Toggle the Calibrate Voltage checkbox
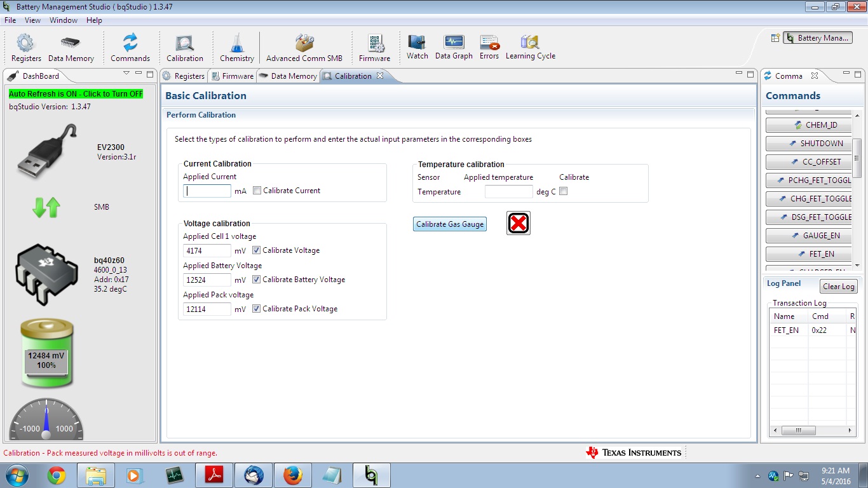This screenshot has height=488, width=868. pos(257,250)
